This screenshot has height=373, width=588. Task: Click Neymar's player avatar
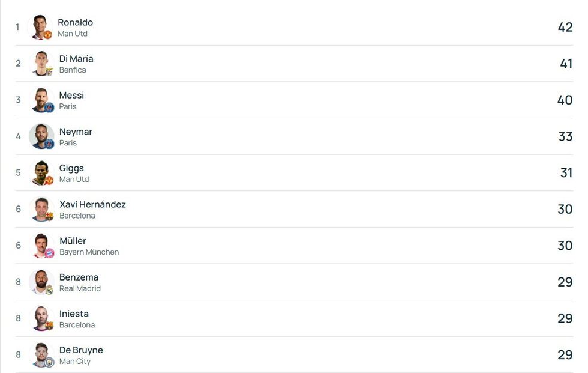click(41, 136)
